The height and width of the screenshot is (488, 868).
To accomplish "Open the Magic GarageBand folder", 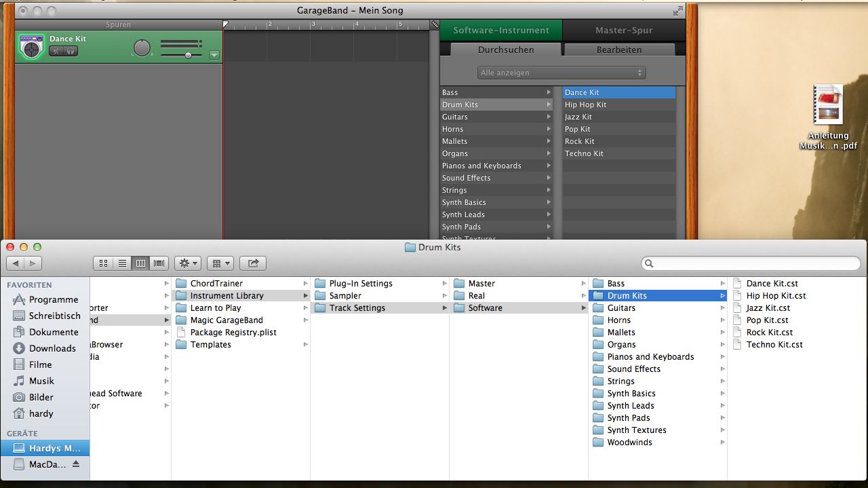I will pyautogui.click(x=241, y=320).
